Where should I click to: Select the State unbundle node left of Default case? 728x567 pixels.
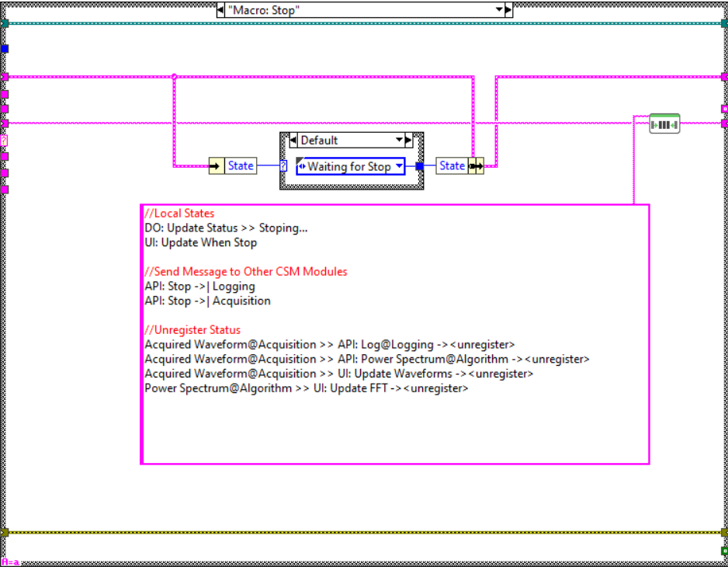coord(232,166)
